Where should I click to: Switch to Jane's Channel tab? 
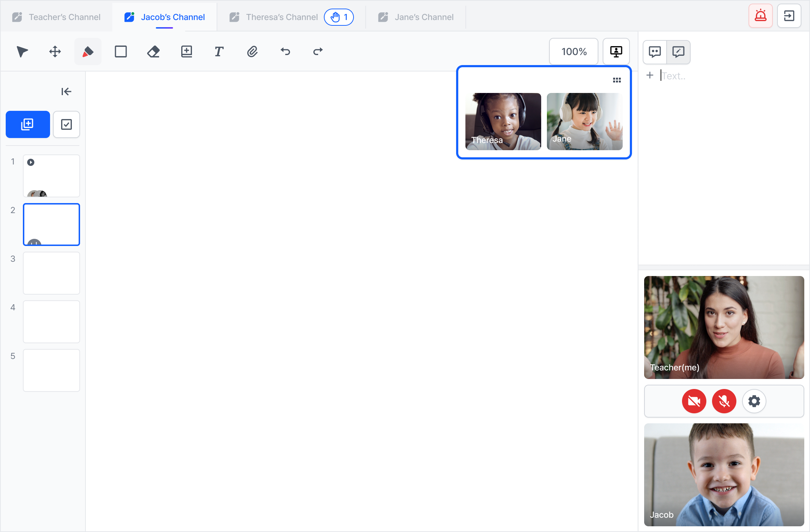pyautogui.click(x=416, y=17)
